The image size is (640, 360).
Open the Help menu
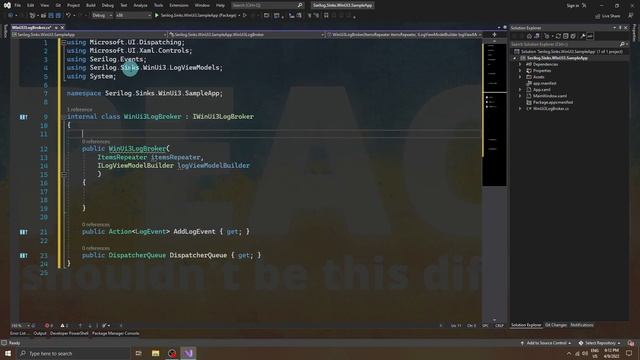tap(220, 5)
